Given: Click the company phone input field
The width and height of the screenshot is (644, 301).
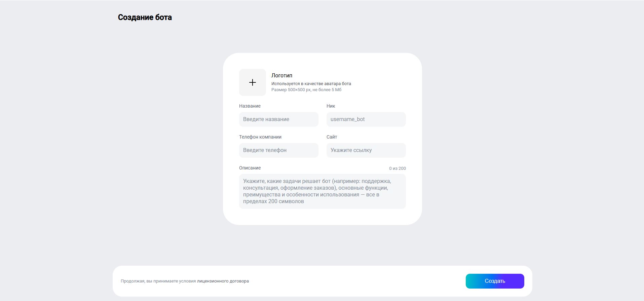Looking at the screenshot, I should tap(278, 150).
